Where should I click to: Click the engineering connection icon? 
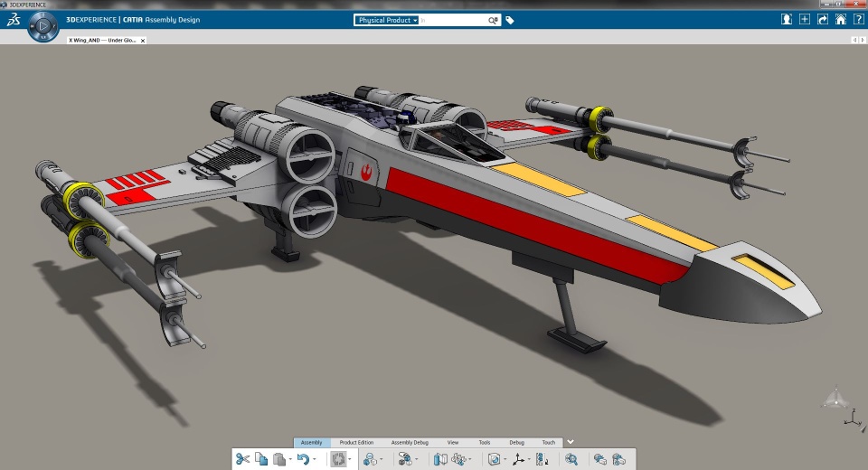[x=405, y=459]
